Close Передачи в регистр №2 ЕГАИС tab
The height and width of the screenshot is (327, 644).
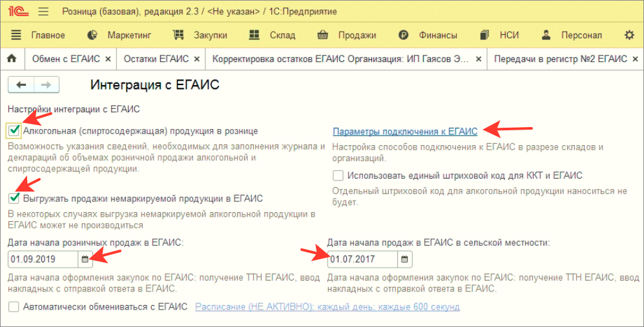[x=636, y=59]
